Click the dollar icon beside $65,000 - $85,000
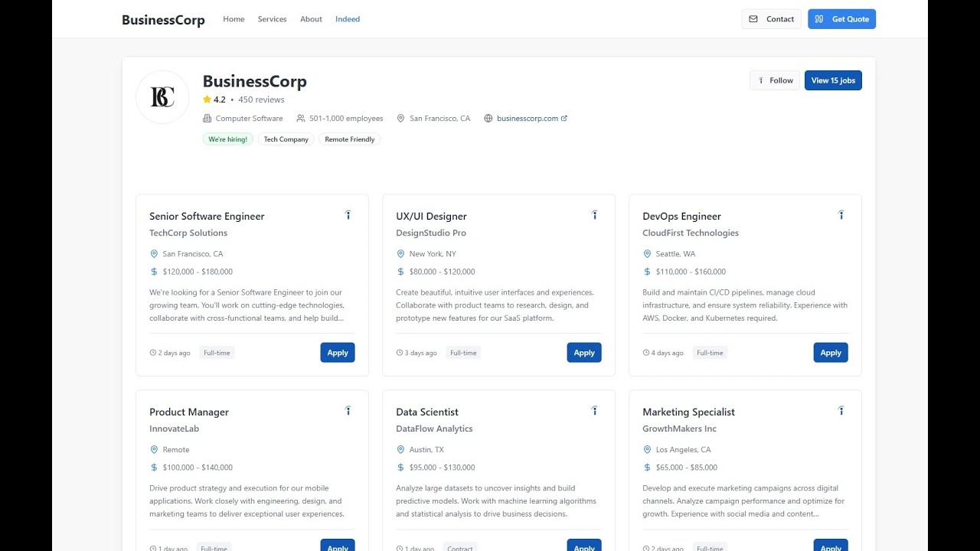 [x=647, y=468]
